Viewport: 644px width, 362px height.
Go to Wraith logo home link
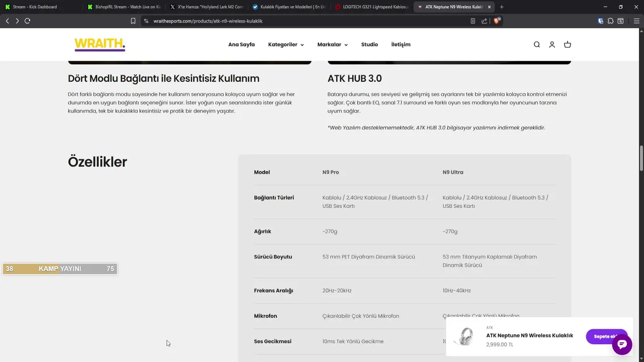click(100, 44)
